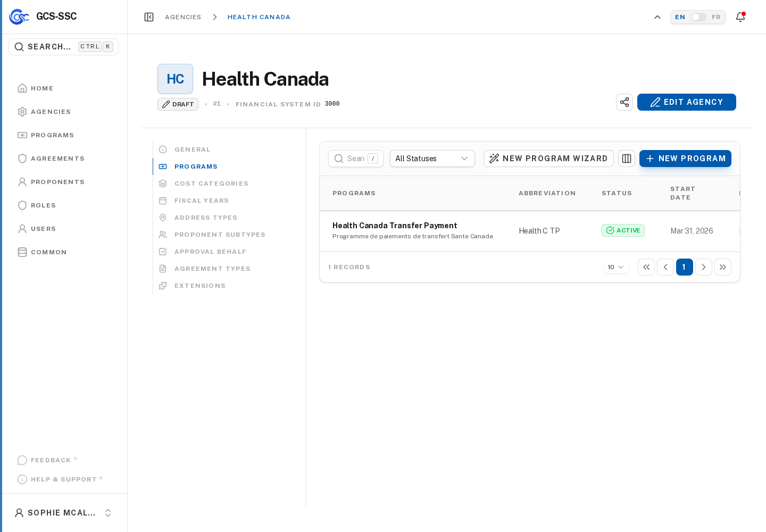The height and width of the screenshot is (532, 766).
Task: Click the Feedback speech bubble icon
Action: pos(22,460)
